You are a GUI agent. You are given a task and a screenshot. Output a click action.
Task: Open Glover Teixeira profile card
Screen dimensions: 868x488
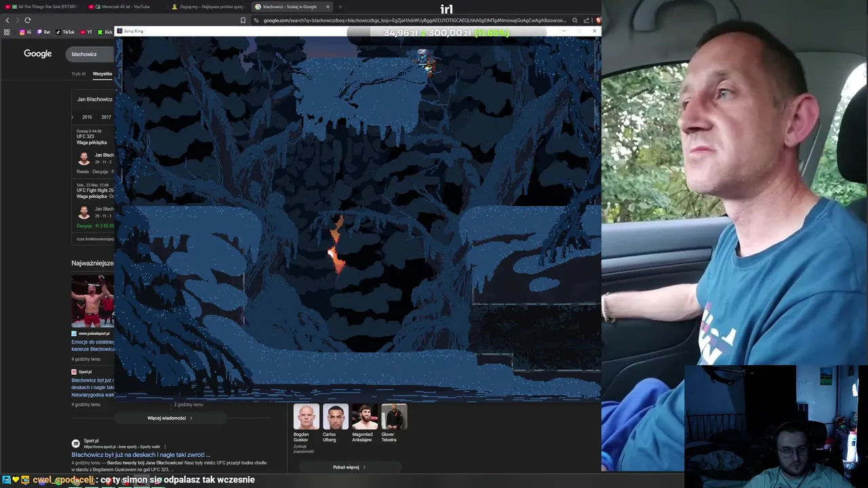point(393,424)
